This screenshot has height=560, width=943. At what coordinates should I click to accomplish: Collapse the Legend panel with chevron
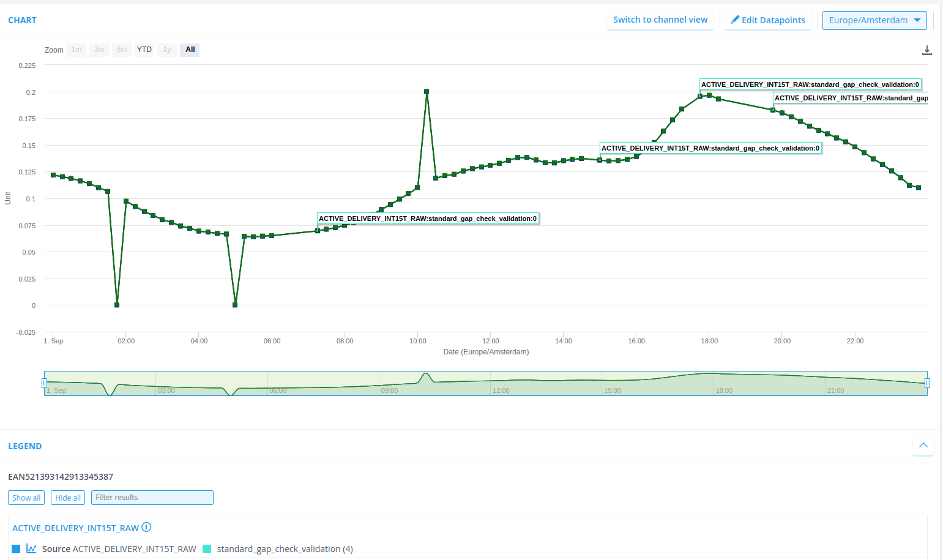click(x=923, y=446)
